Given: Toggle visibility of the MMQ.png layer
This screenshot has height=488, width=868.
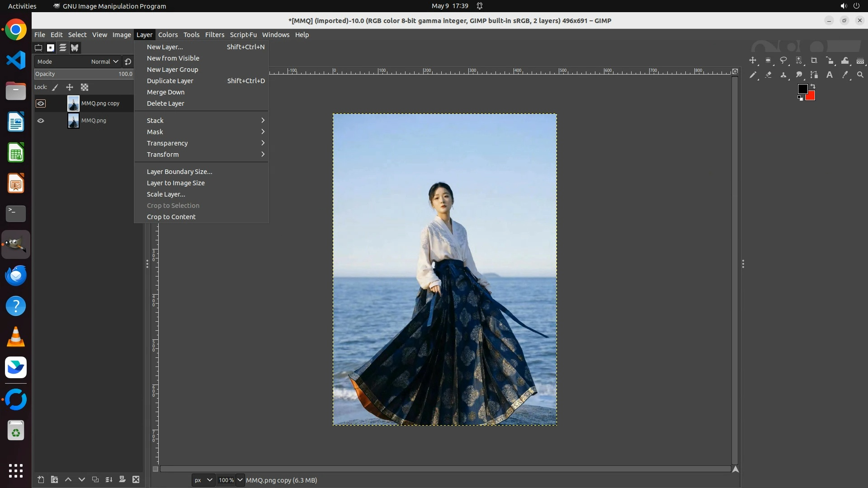Looking at the screenshot, I should click(x=41, y=121).
